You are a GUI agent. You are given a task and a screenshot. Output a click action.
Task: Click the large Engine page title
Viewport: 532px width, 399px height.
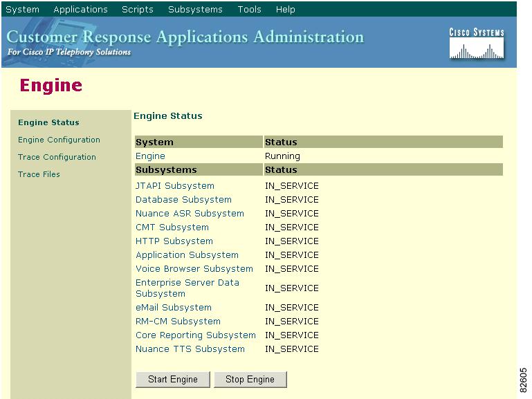(51, 86)
